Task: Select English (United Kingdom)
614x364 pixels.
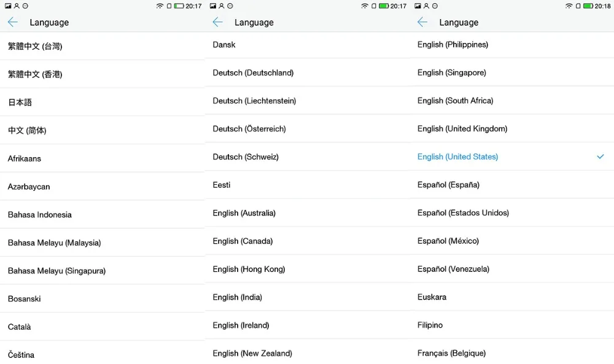Action: point(512,129)
